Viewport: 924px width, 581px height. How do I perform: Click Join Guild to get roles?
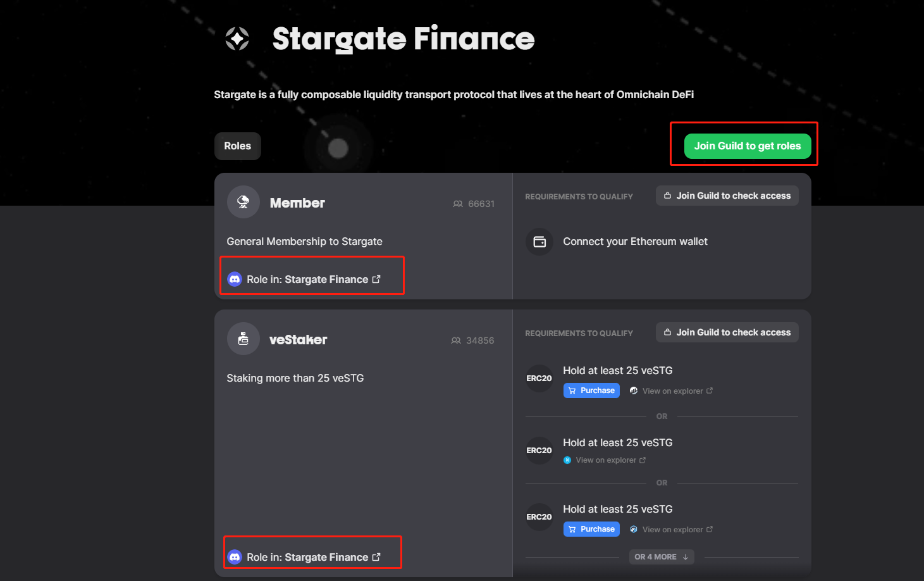tap(748, 146)
